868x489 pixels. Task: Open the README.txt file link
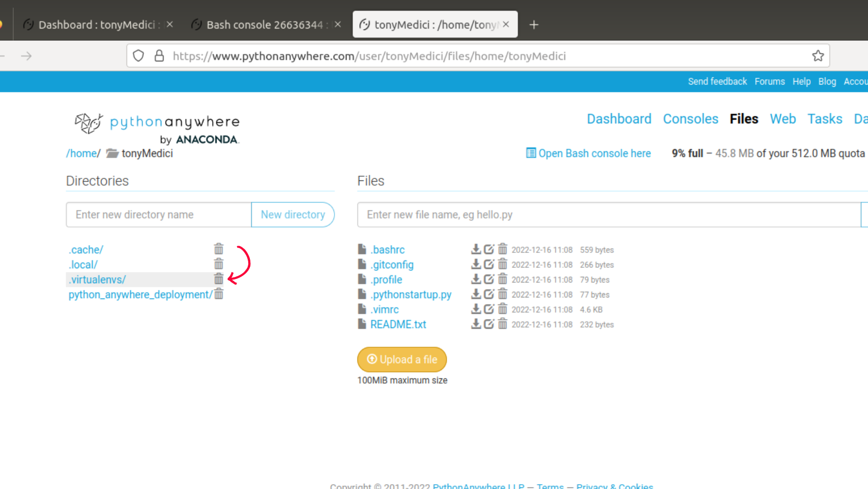(x=398, y=324)
